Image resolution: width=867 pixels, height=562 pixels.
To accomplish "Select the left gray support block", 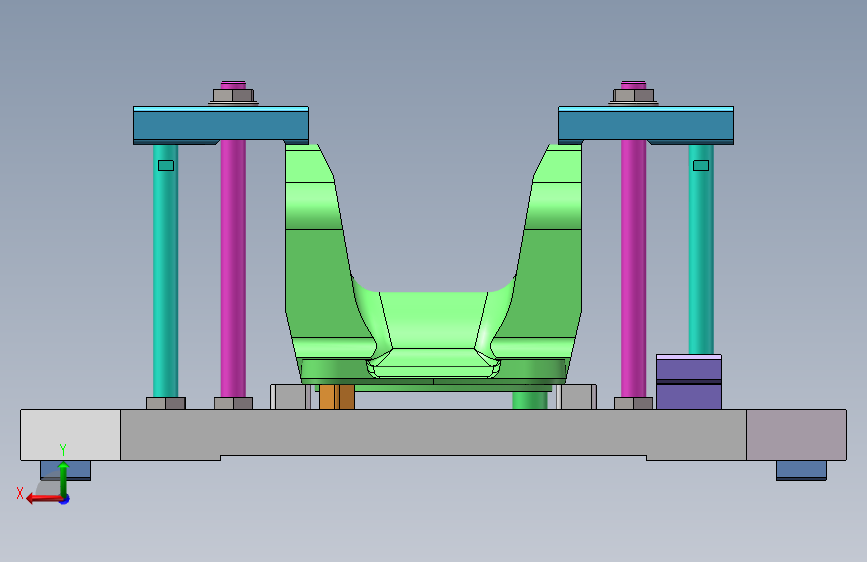I will click(x=290, y=397).
